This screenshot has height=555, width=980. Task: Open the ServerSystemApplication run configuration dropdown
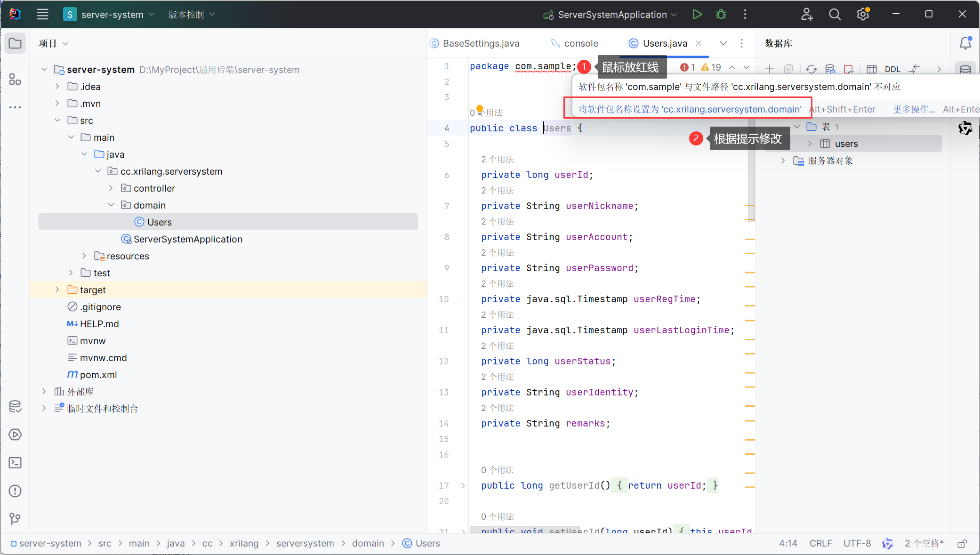click(610, 14)
